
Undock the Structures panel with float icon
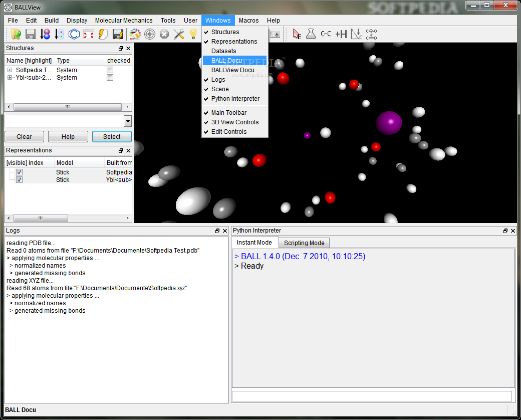[x=121, y=49]
